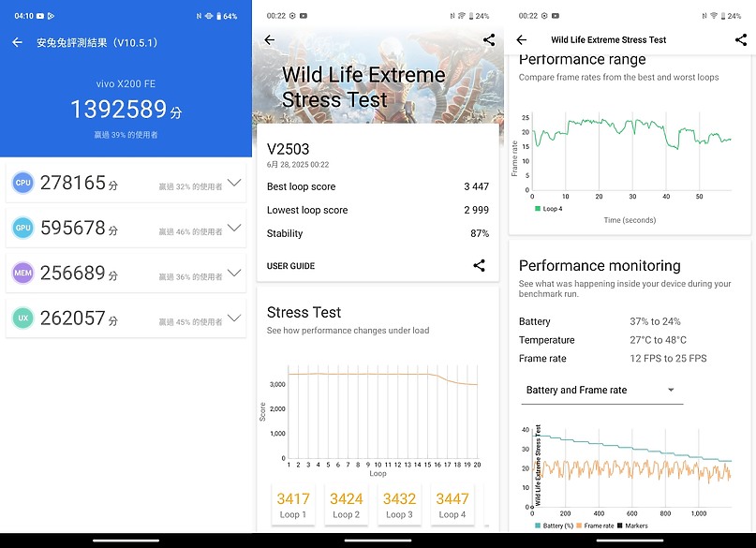Select Loop 2 score card 3424
Image resolution: width=756 pixels, height=548 pixels.
347,505
